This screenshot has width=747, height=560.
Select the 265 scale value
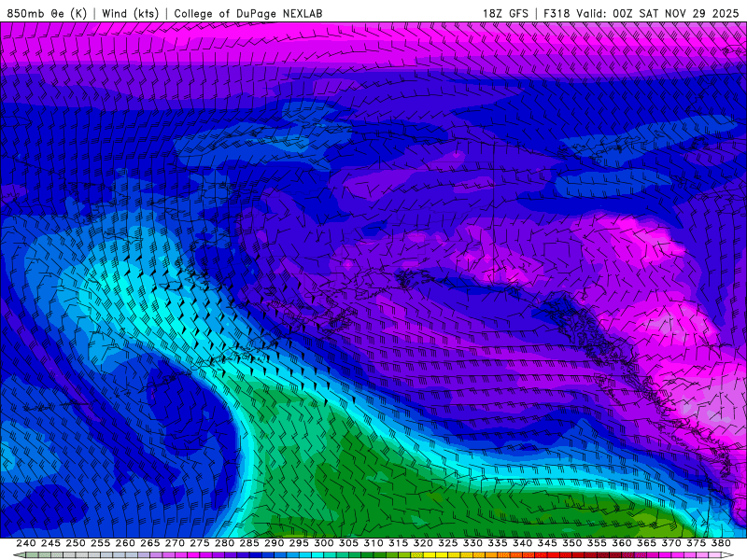click(x=150, y=543)
